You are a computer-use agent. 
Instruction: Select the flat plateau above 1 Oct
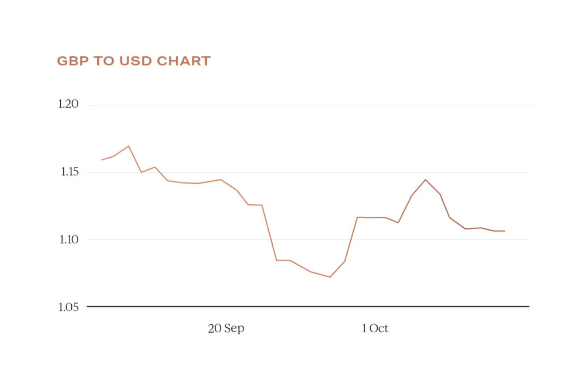(372, 217)
